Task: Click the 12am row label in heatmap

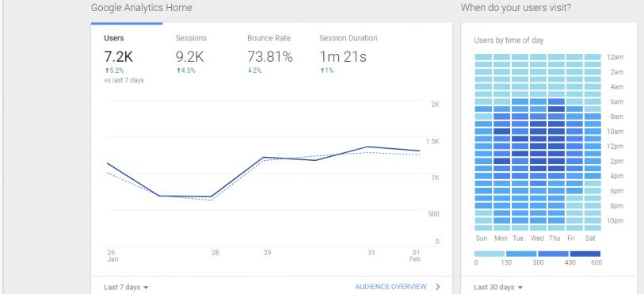Action: tap(615, 58)
